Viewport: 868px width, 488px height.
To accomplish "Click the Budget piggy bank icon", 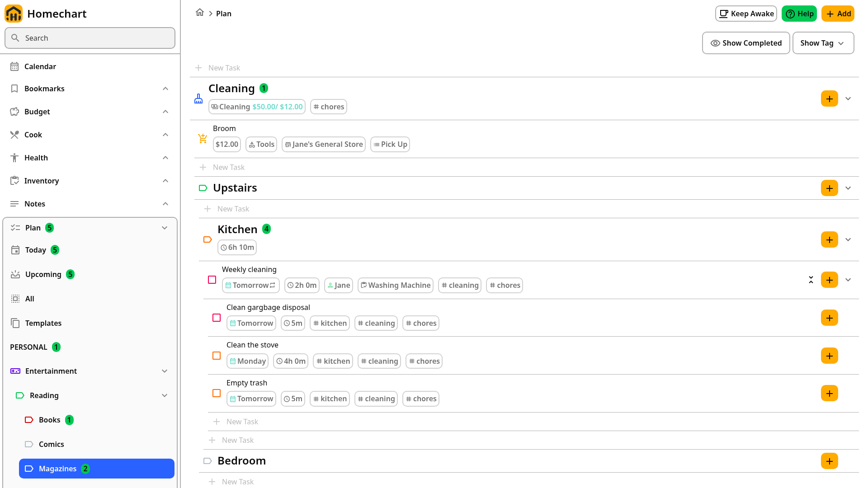I will coord(14,112).
